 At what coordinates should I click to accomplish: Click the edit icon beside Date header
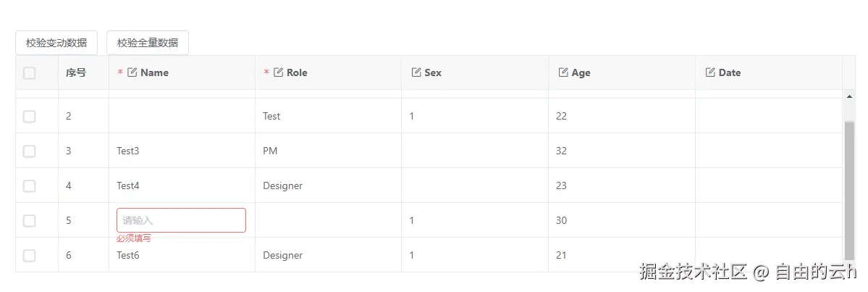point(710,72)
